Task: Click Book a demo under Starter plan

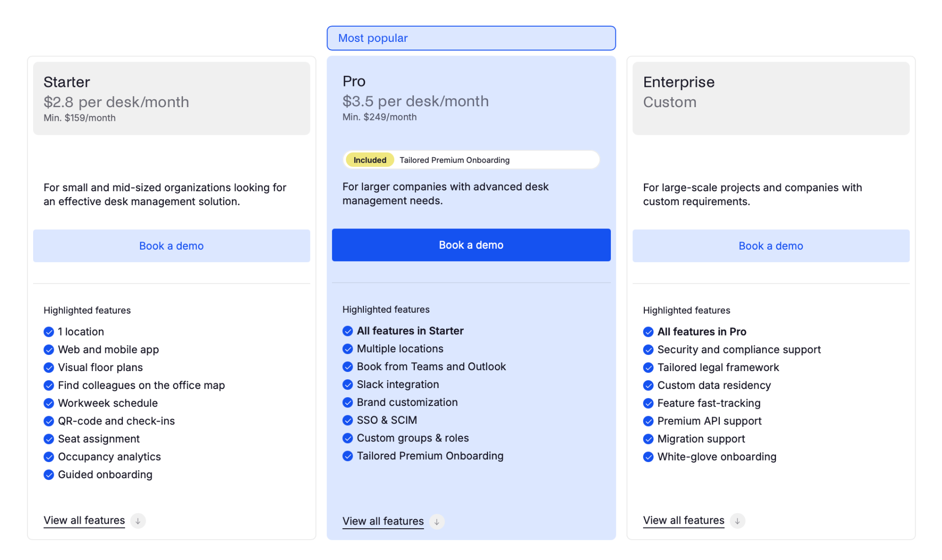Action: click(x=171, y=246)
